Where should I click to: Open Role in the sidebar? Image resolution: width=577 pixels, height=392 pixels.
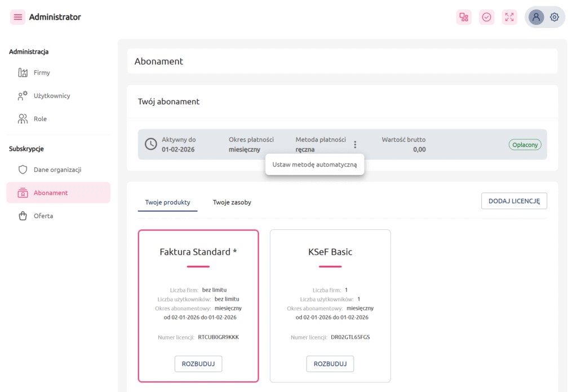(x=40, y=119)
